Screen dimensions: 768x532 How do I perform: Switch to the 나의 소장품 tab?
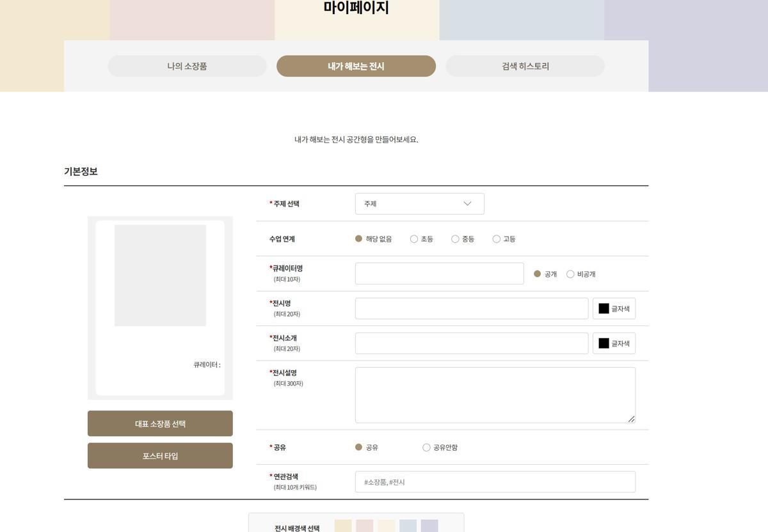(187, 66)
